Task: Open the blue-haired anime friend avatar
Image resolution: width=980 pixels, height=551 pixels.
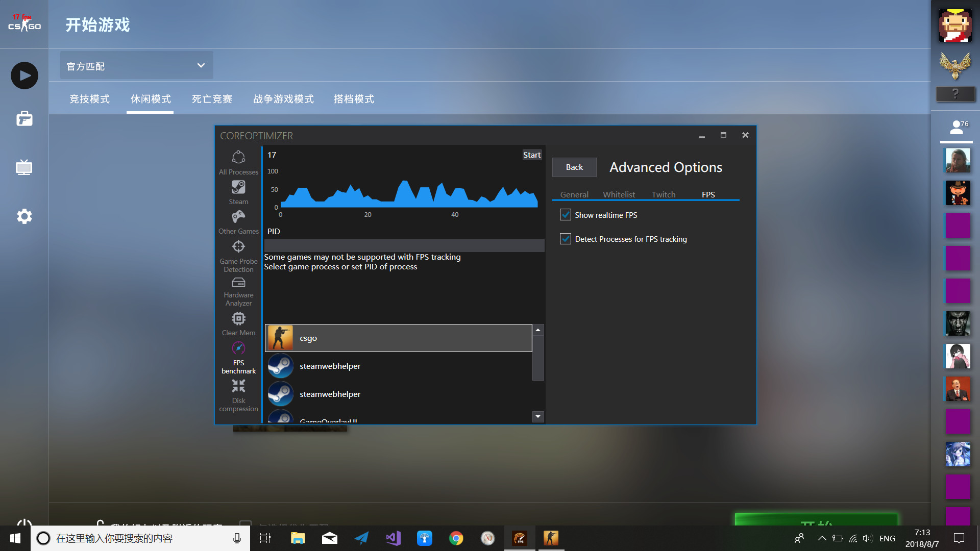Action: pyautogui.click(x=958, y=454)
